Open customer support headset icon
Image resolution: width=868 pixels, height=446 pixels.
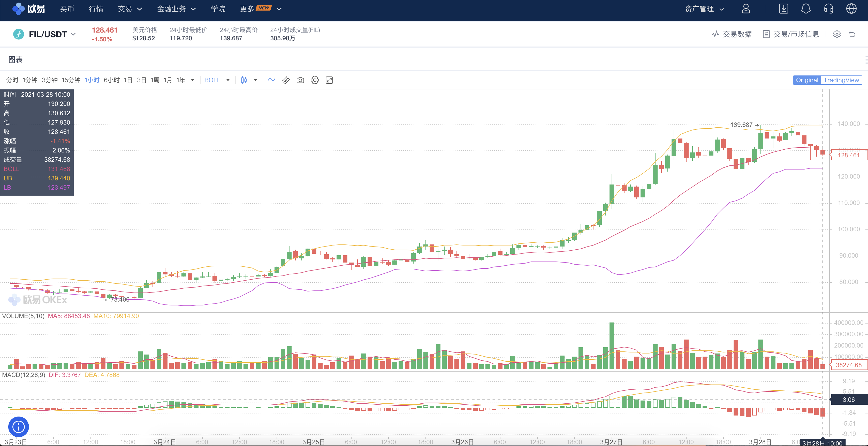click(x=828, y=9)
